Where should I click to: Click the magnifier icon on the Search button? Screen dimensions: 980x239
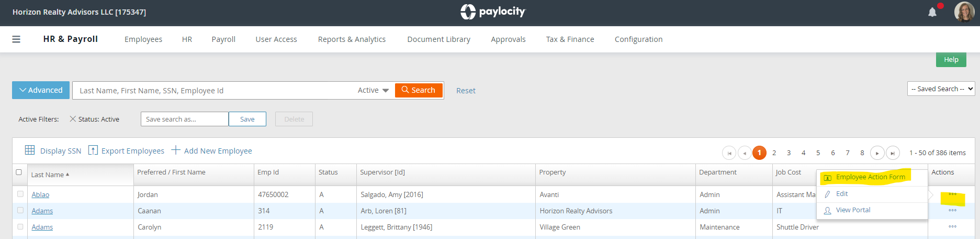point(405,90)
